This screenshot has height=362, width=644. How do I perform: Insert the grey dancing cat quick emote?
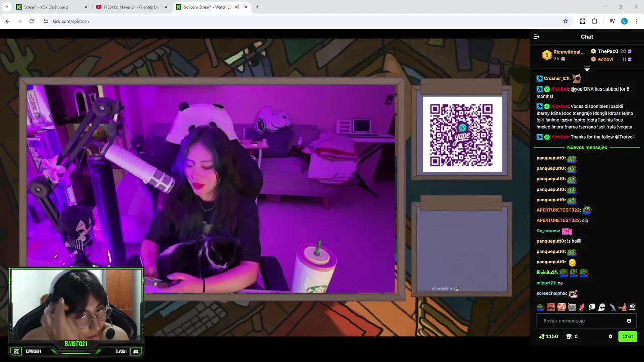612,307
